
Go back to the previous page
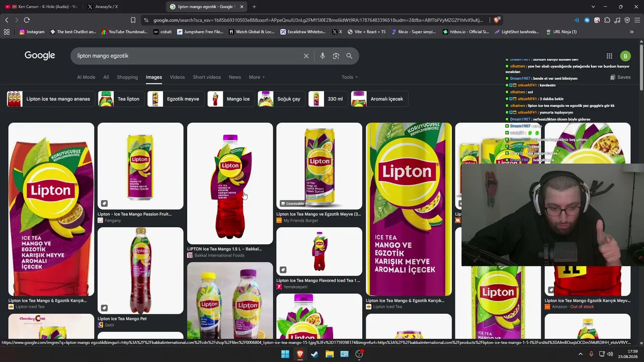[7, 20]
